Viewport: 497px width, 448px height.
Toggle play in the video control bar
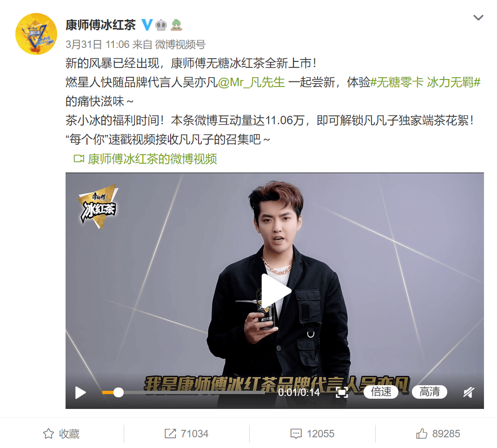coord(80,393)
